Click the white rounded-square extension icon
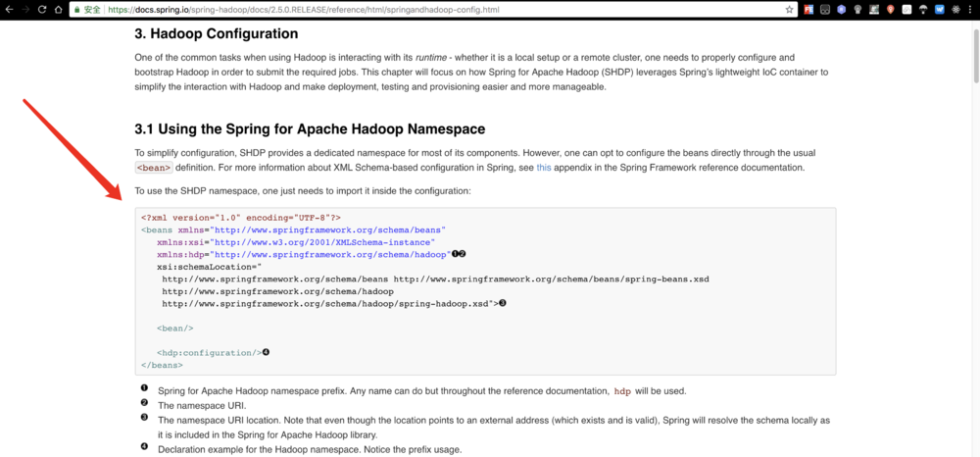Image resolution: width=980 pixels, height=457 pixels. (907, 9)
